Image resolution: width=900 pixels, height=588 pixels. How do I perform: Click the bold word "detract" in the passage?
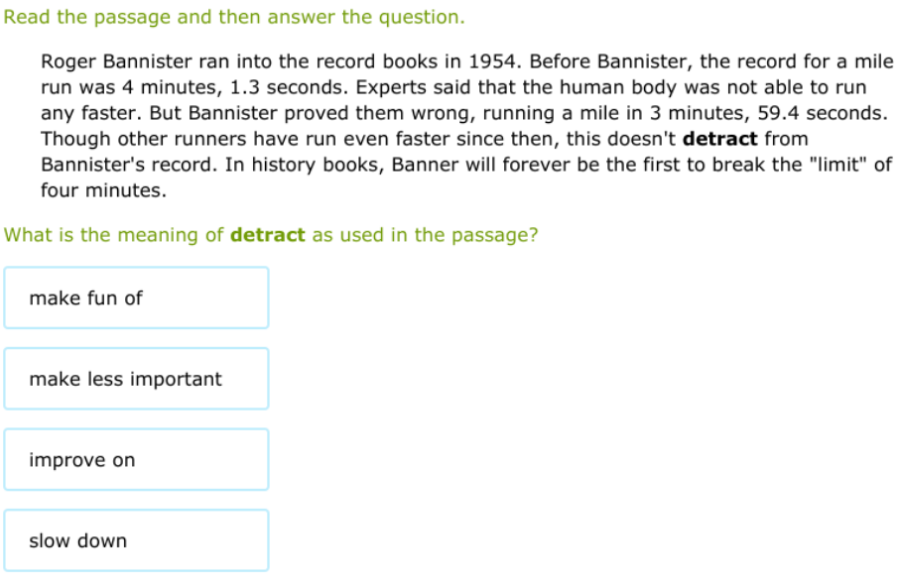pos(720,139)
